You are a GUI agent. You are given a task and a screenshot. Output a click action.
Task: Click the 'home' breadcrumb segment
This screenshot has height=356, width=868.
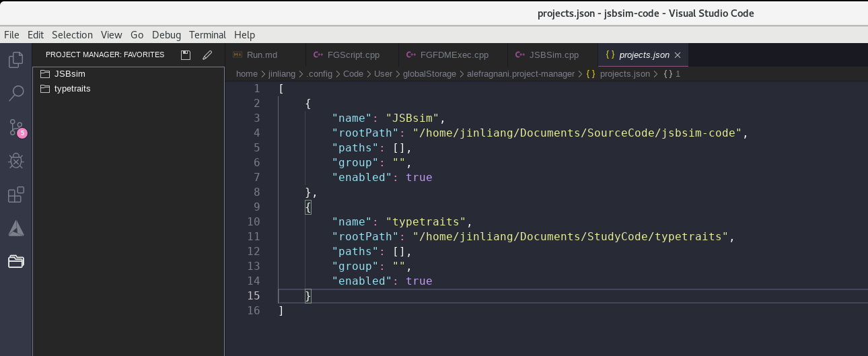(x=247, y=74)
